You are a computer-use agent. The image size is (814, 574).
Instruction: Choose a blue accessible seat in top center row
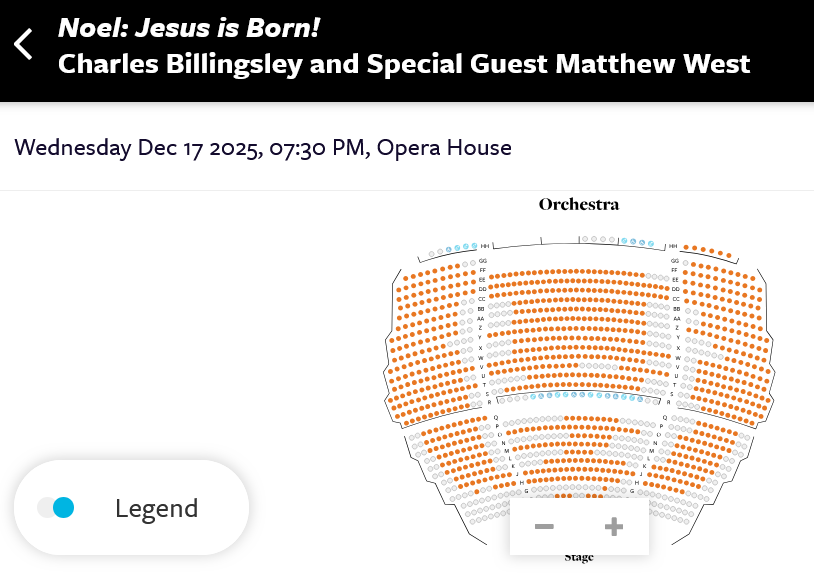[x=632, y=241]
